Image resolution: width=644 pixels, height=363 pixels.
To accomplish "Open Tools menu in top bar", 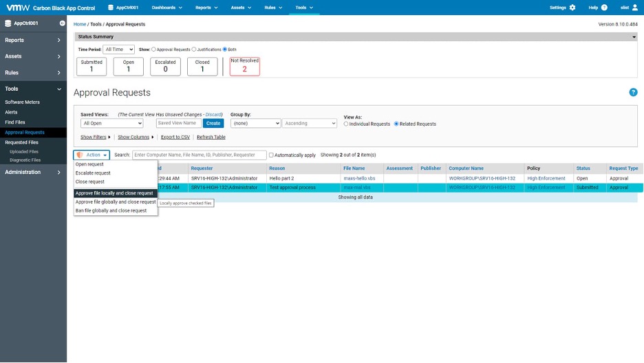I will [304, 8].
